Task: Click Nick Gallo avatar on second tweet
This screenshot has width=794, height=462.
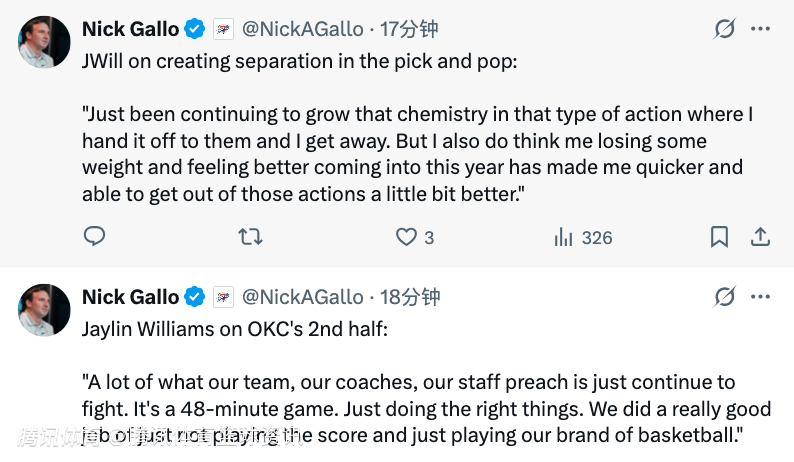Action: pos(45,310)
